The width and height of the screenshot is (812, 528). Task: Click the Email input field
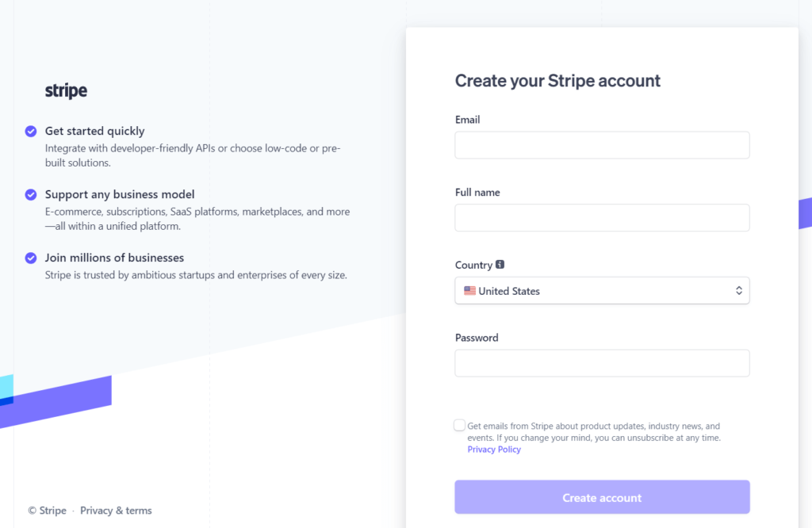[x=602, y=145]
